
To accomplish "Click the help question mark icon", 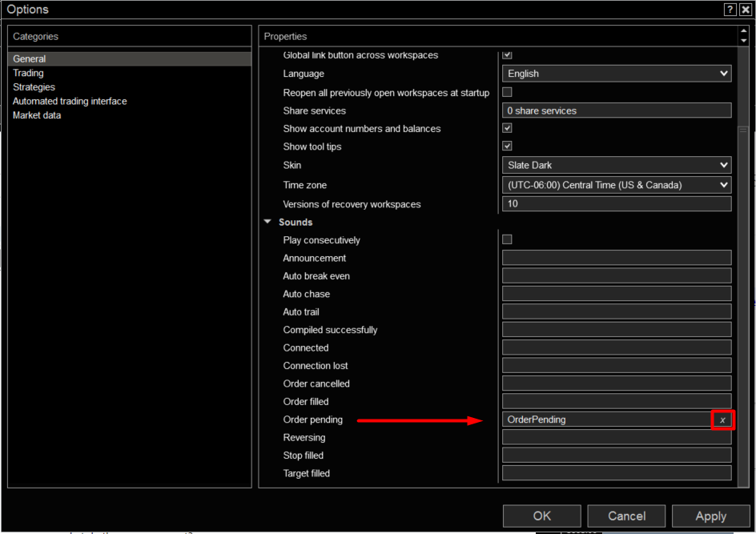I will tap(730, 10).
